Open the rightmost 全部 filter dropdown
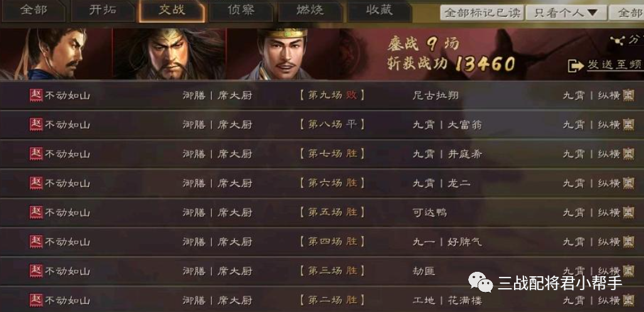 627,13
